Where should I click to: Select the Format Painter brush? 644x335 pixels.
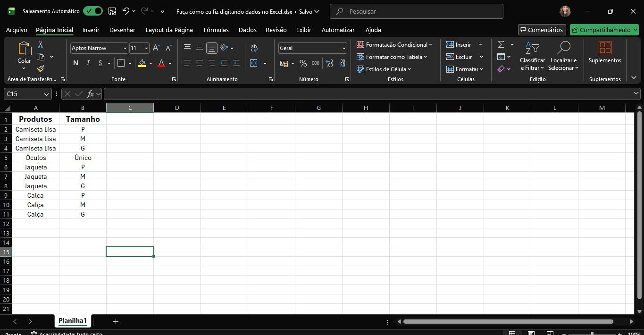point(41,69)
